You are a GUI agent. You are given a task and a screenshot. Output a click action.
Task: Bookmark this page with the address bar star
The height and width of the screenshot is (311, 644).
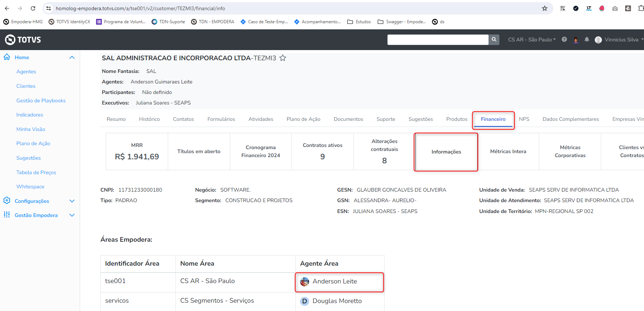(x=545, y=8)
